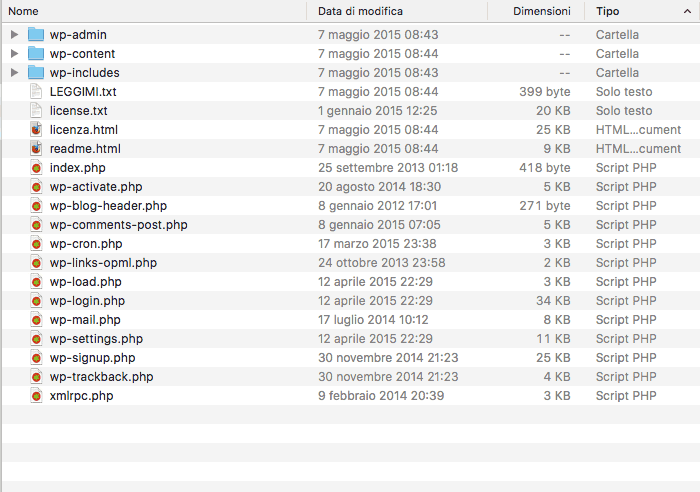Viewport: 700px width, 492px height.
Task: Expand the wp-content folder disclosure triangle
Action: 14,53
